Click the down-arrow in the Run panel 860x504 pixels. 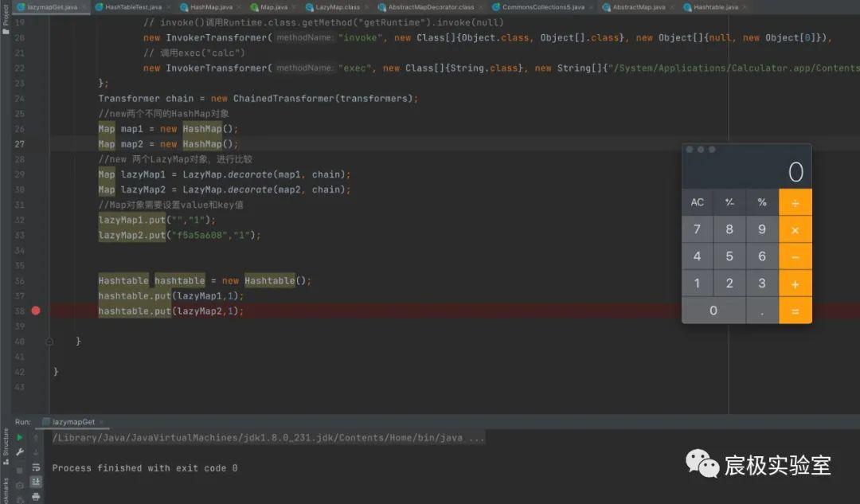(36, 452)
